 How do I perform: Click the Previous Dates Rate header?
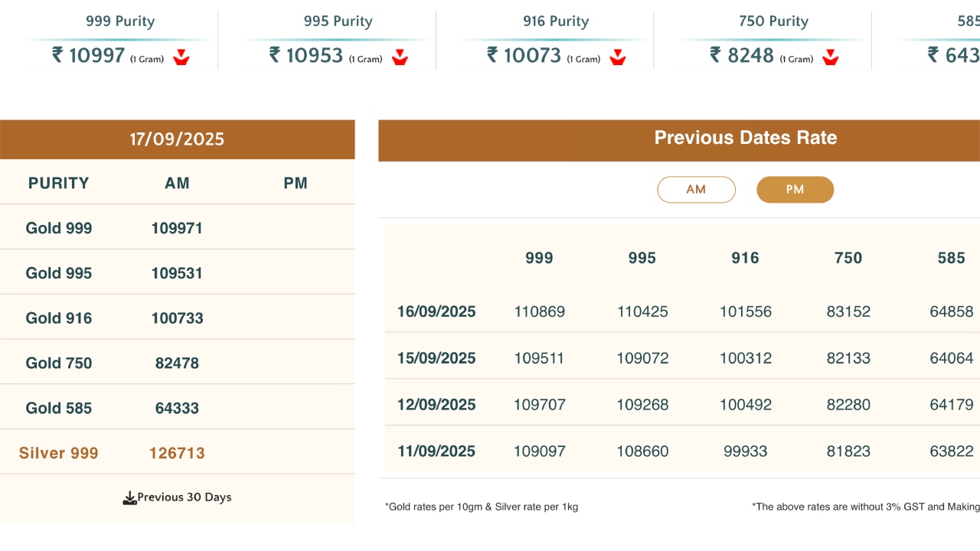coord(745,139)
